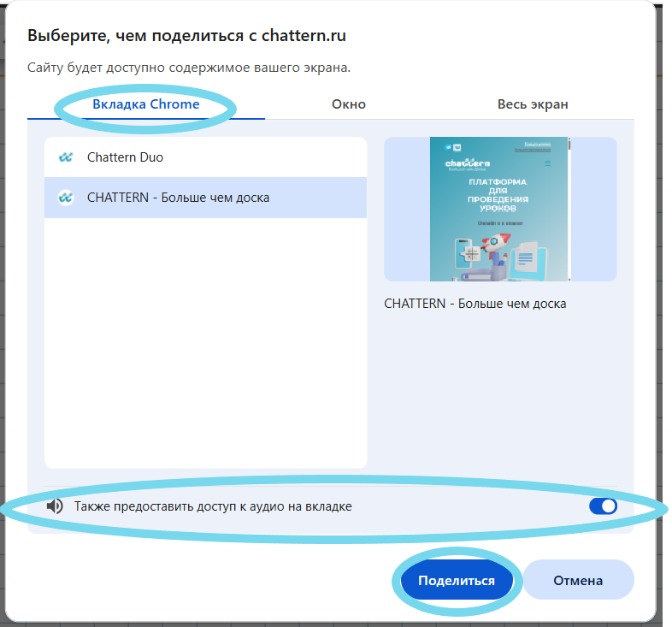Click the tab audio access label text
The height and width of the screenshot is (627, 672).
(213, 506)
